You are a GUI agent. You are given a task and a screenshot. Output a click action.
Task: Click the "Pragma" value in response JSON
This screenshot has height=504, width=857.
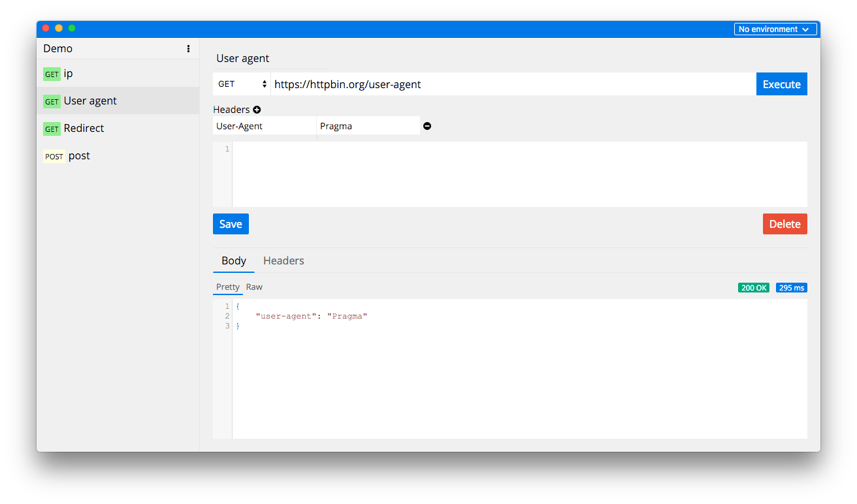pos(347,316)
